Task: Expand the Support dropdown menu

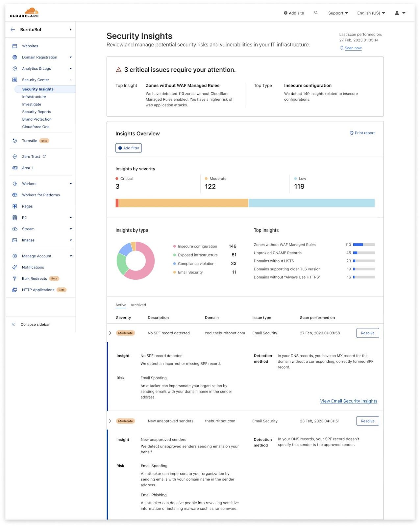Action: tap(338, 13)
